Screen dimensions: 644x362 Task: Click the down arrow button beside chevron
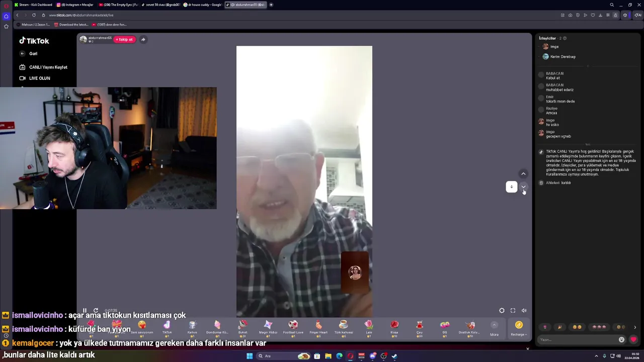point(511,187)
